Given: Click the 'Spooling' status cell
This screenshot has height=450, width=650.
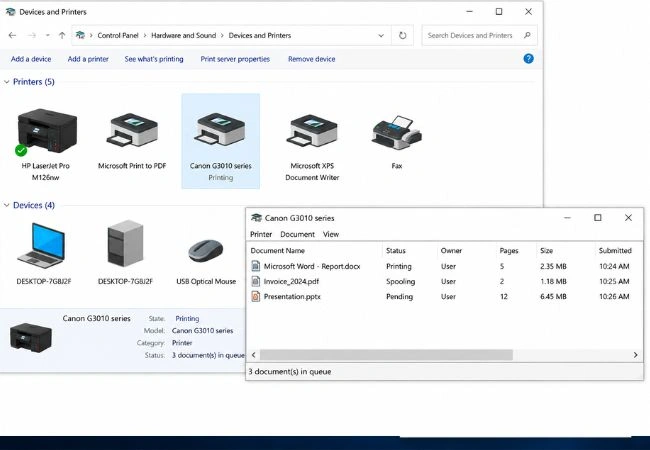Looking at the screenshot, I should click(400, 281).
